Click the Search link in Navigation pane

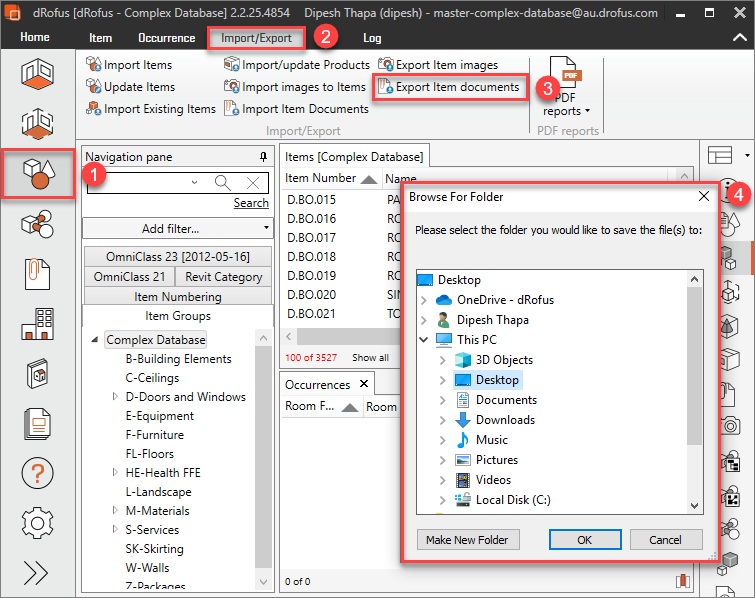(x=251, y=203)
